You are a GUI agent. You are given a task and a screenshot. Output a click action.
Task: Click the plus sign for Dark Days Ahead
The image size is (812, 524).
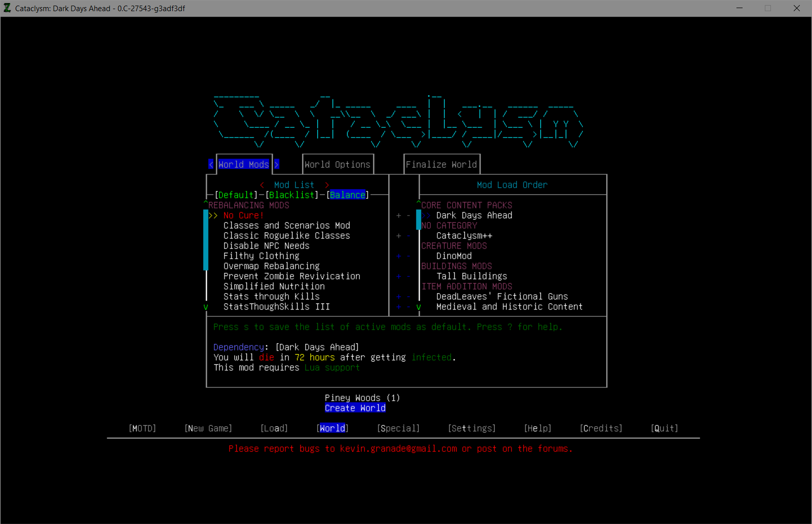coord(398,216)
